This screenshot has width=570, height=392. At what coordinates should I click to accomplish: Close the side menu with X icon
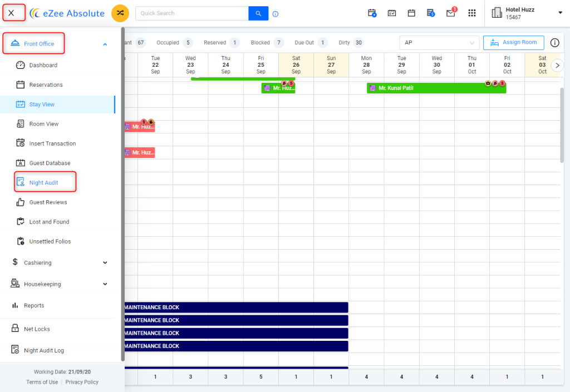(11, 13)
